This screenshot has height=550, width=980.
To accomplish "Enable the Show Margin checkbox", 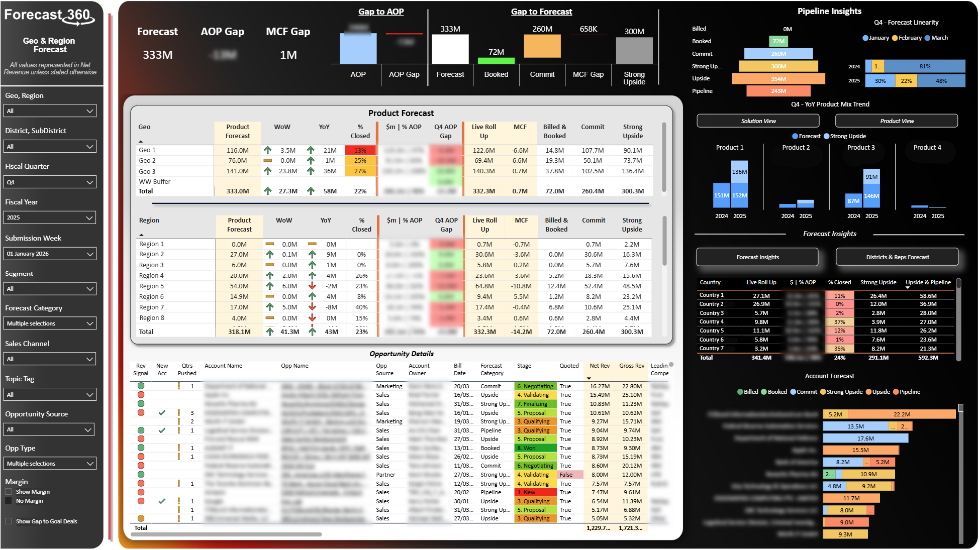I will [8, 491].
